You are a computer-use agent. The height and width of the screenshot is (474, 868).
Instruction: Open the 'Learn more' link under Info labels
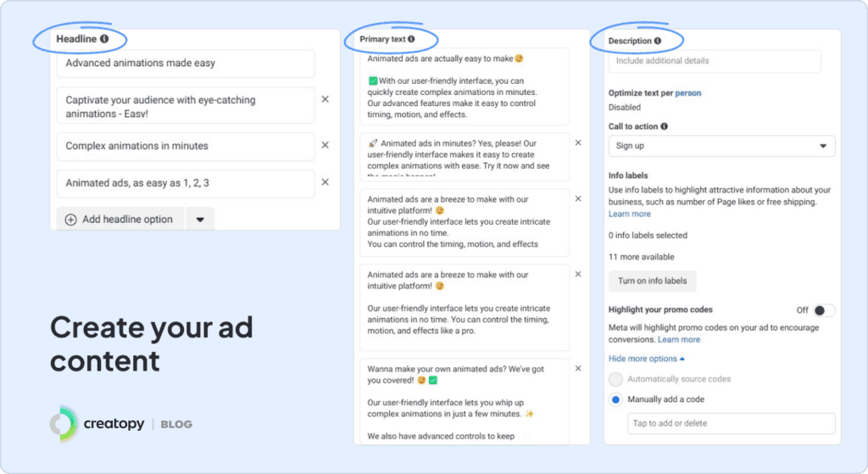(x=630, y=215)
